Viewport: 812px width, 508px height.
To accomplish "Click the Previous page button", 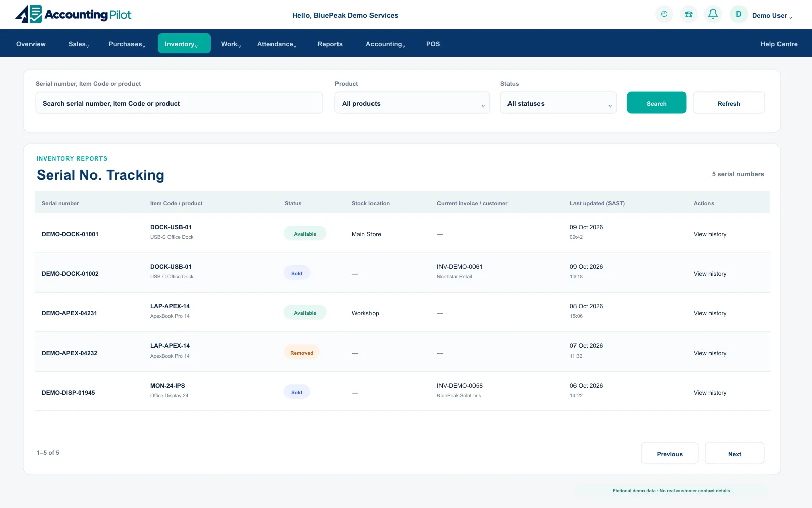I will pos(670,454).
